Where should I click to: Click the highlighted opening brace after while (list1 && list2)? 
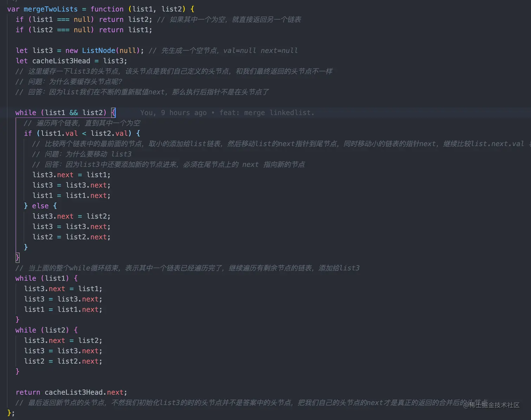click(x=113, y=113)
